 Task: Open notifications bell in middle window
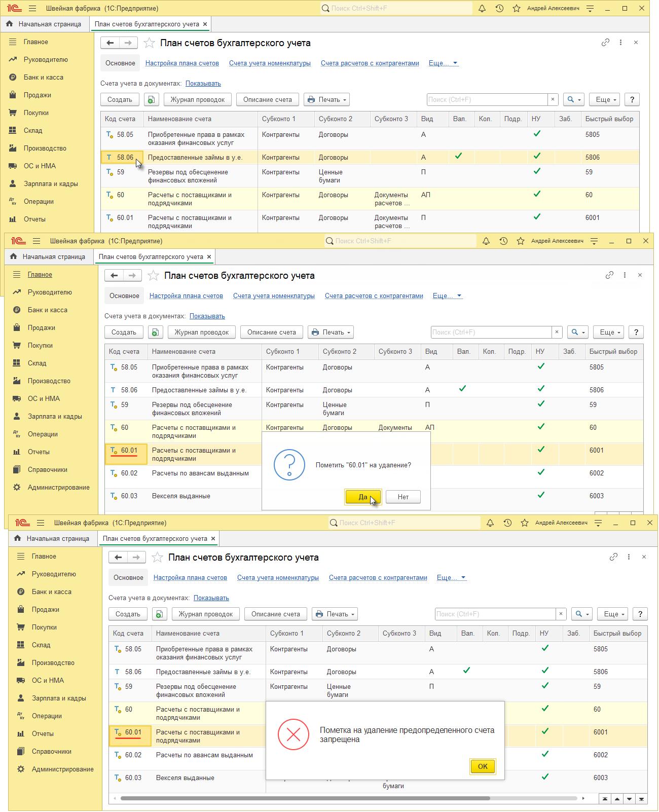(486, 241)
